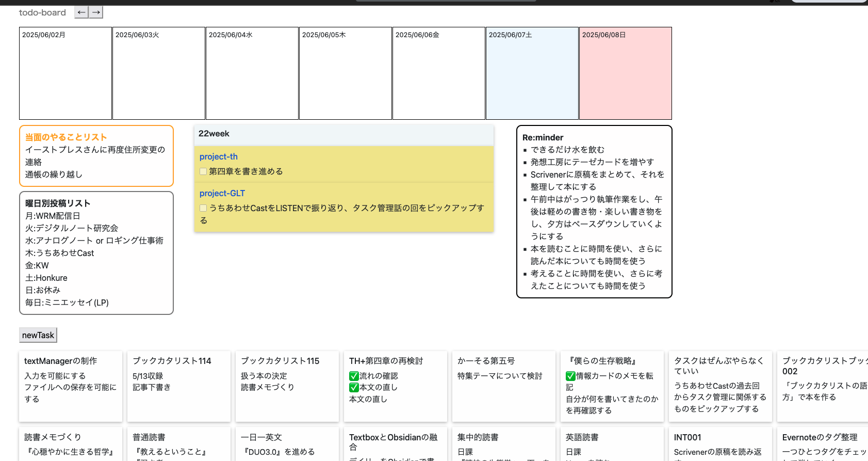868x461 pixels.
Task: Click the 午前中はがっつり執筆作業をし reminder
Action: click(597, 218)
